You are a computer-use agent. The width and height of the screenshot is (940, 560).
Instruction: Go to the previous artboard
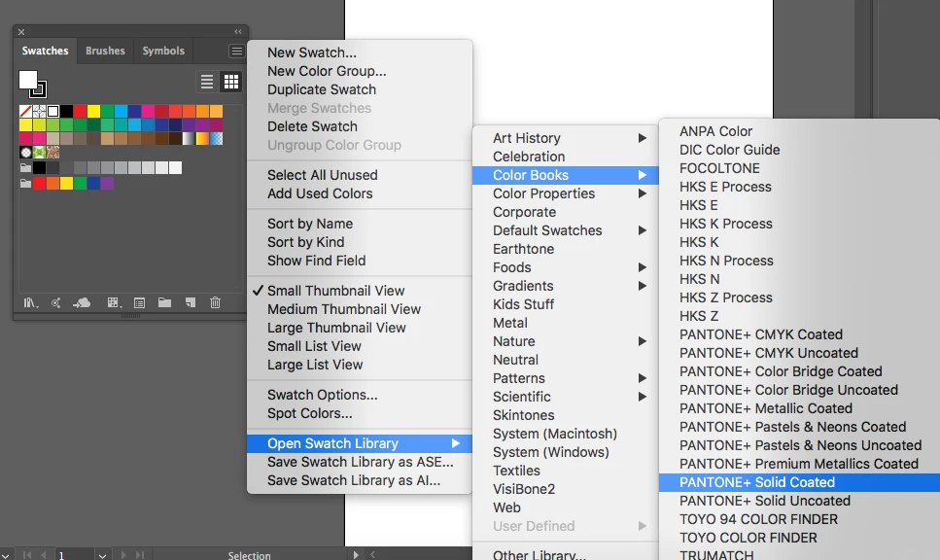pyautogui.click(x=43, y=554)
